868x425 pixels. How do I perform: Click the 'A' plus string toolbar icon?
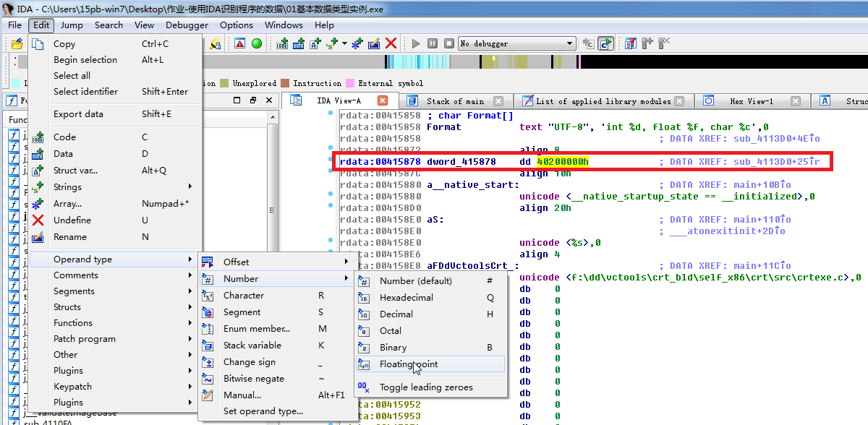point(315,43)
